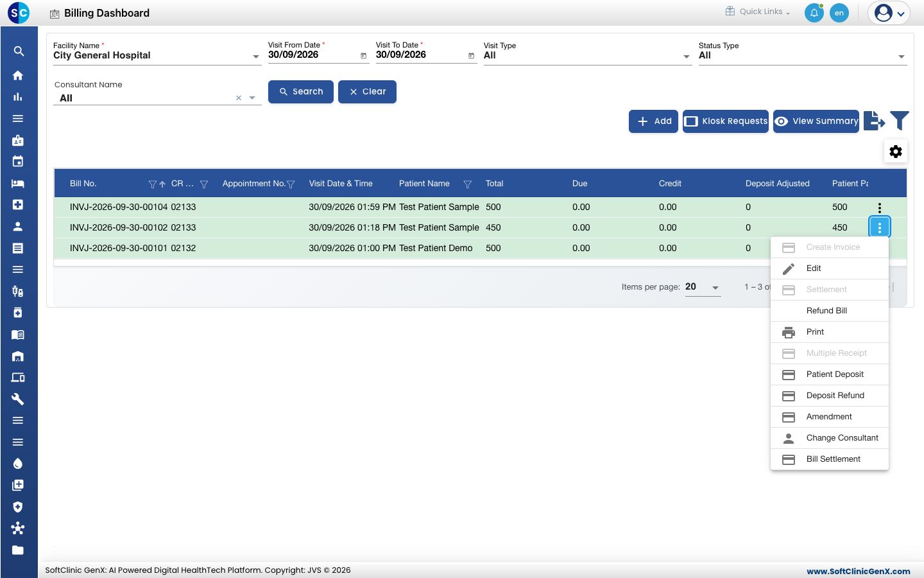Open the www.SoftClinicGenX.com footer link
The width and height of the screenshot is (924, 578).
tap(859, 571)
